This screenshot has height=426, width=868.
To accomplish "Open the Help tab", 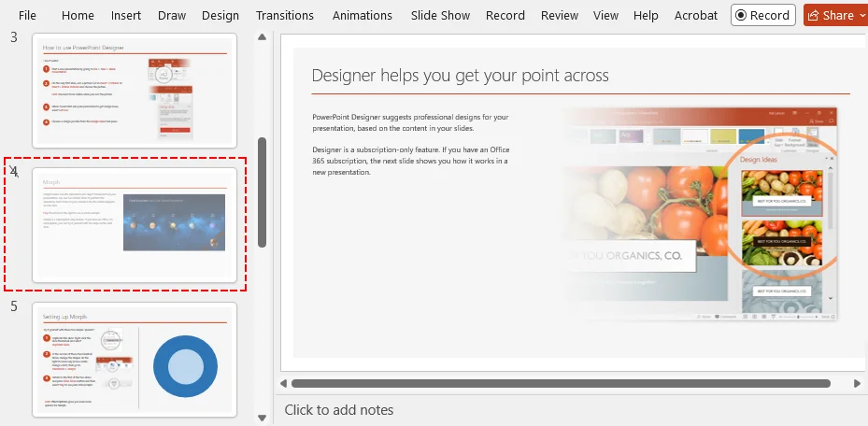I will pos(646,16).
